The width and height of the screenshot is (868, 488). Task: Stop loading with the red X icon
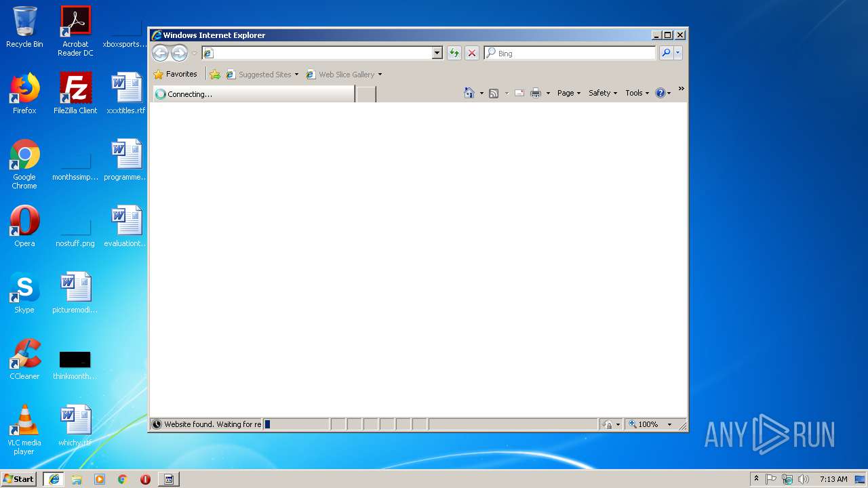(472, 53)
